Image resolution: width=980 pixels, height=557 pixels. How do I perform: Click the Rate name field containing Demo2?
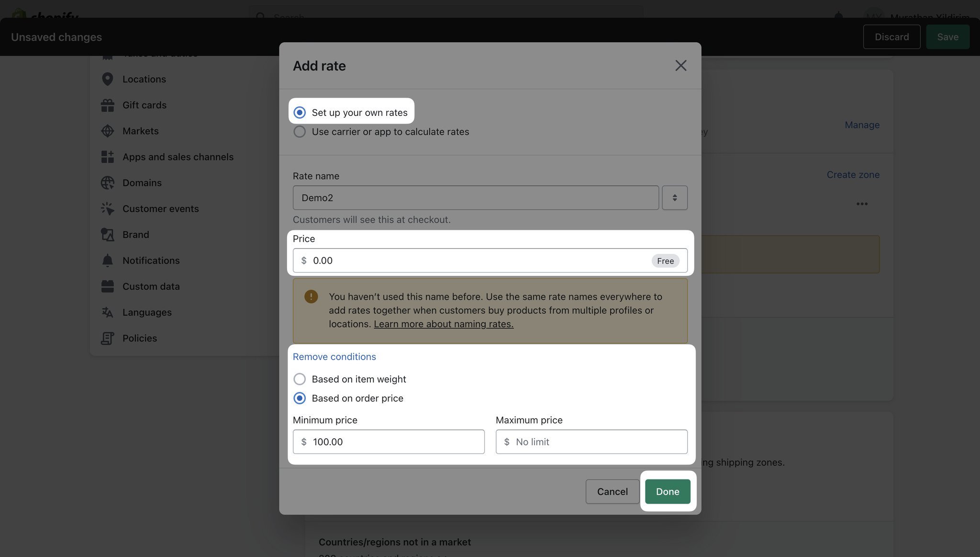[476, 197]
